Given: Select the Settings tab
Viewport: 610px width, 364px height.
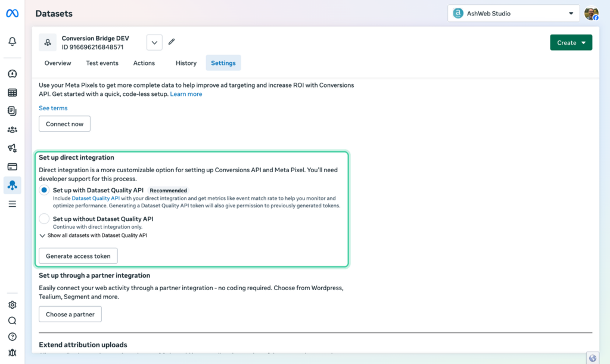Looking at the screenshot, I should click(223, 63).
